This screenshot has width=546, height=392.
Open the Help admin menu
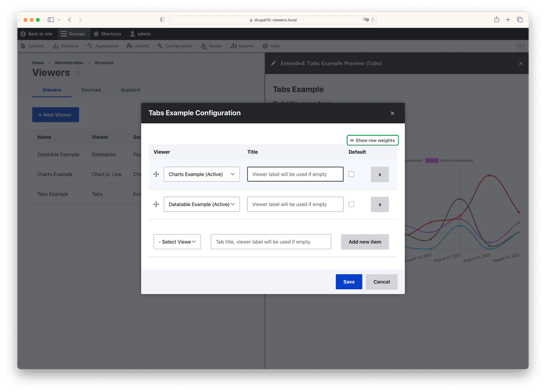[x=271, y=46]
